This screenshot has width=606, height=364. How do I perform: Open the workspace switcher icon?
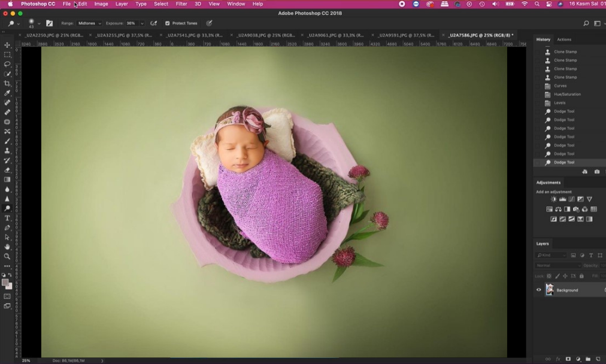coord(597,23)
